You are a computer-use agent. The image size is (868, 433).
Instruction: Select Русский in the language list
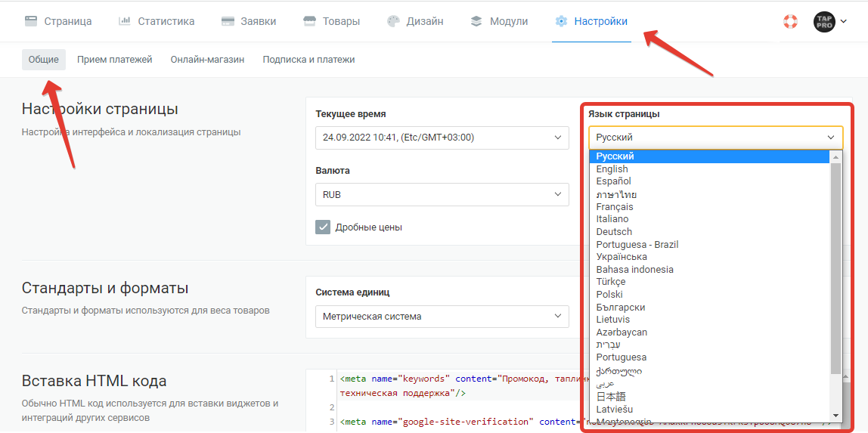coord(710,156)
